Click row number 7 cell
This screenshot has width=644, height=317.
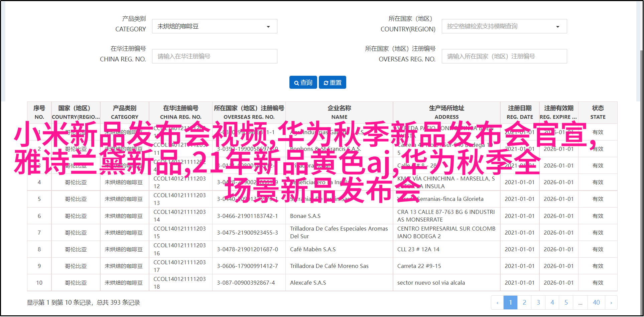tap(39, 233)
